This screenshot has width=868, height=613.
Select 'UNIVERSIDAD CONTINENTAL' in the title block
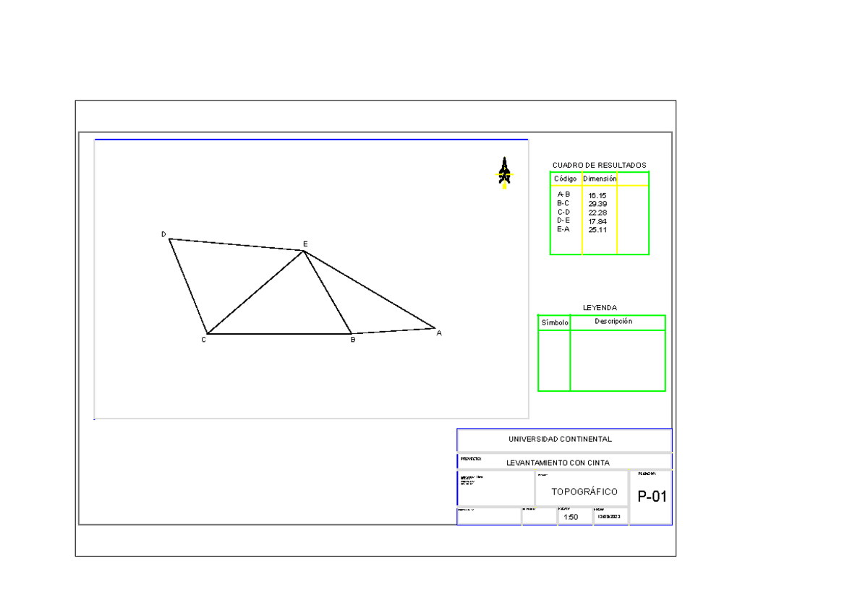[x=560, y=440]
